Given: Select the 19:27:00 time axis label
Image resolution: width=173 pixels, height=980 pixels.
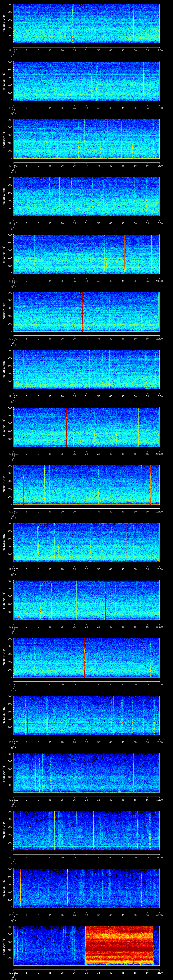Looking at the screenshot, I should (x=14, y=684).
